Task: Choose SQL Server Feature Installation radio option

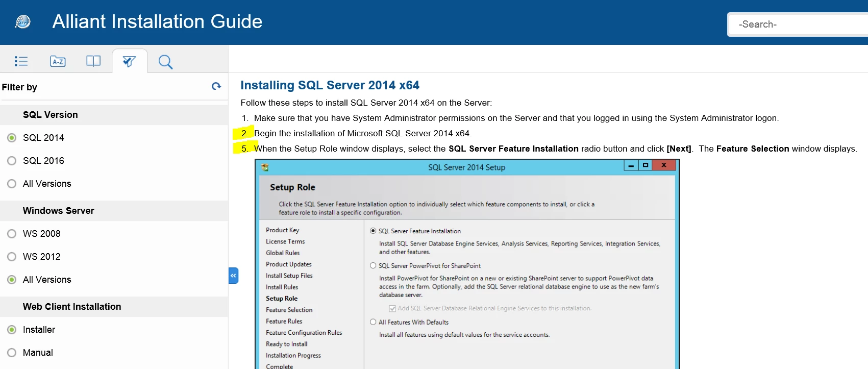Action: [373, 231]
